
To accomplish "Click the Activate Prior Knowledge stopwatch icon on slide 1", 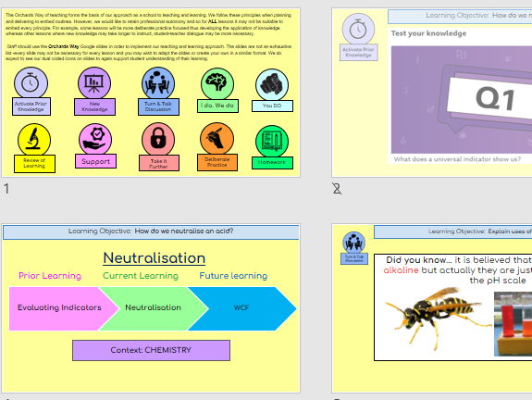I will (31, 82).
